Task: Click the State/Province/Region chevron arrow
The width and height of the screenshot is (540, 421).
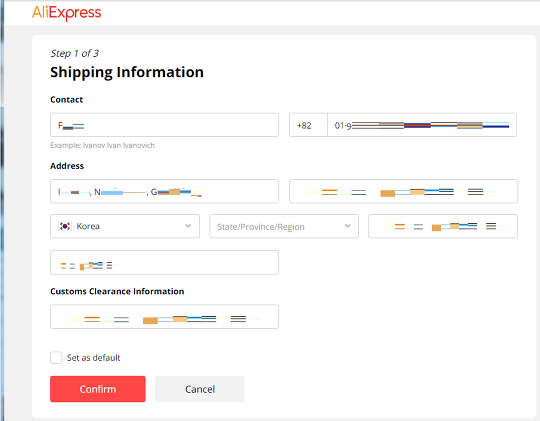Action: pos(347,226)
